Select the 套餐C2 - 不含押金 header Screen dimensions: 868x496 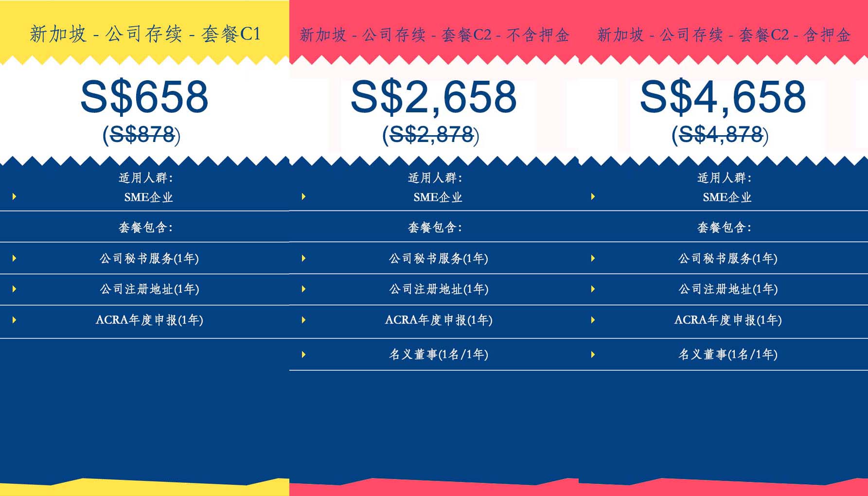[x=434, y=35]
